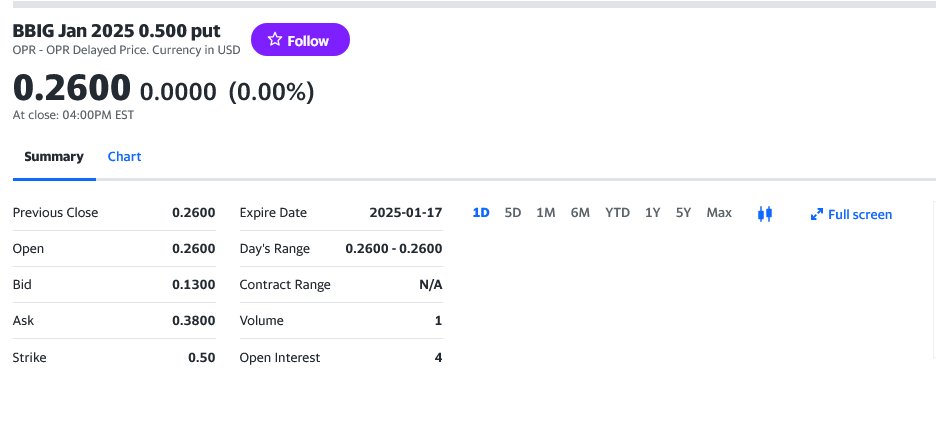Screen dimensions: 936x425
Task: Follow the BBIG put option
Action: click(299, 40)
